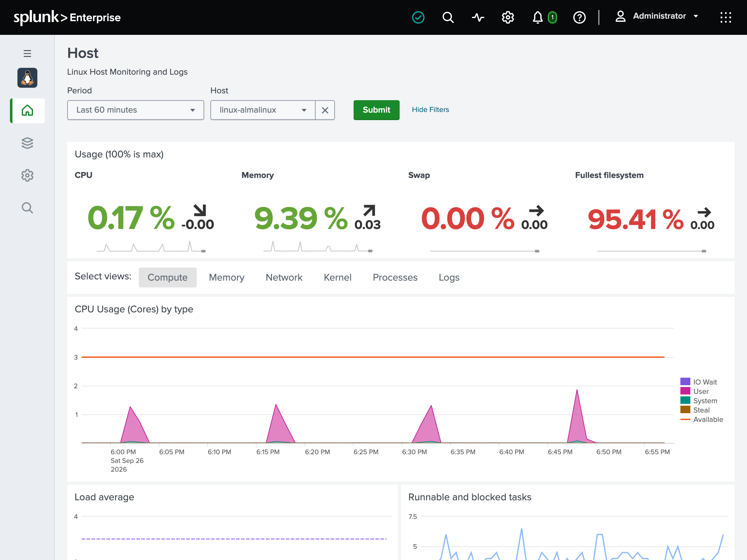
Task: Click the Memory 9.39 % value
Action: pyautogui.click(x=301, y=218)
